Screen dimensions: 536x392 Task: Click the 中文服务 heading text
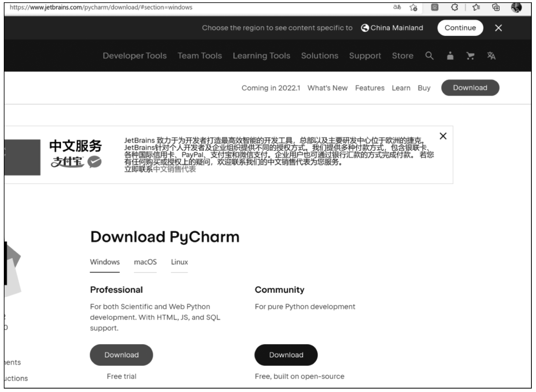tap(75, 146)
